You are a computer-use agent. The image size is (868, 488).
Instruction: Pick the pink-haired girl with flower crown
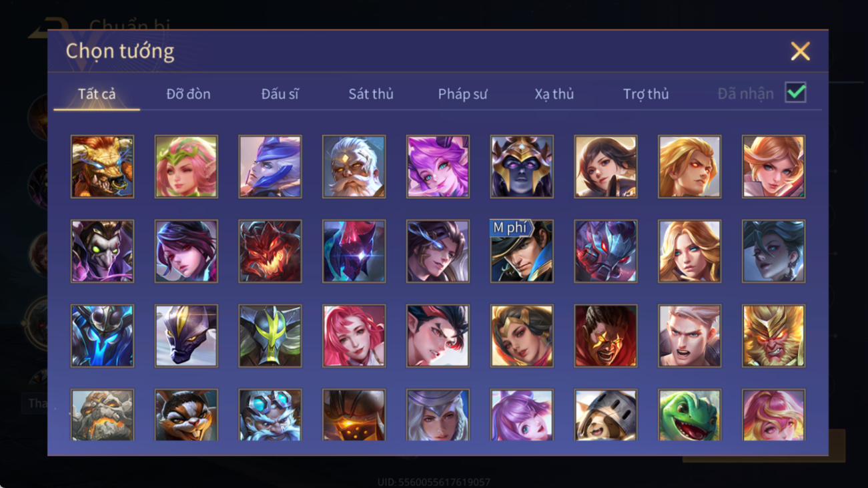click(186, 167)
